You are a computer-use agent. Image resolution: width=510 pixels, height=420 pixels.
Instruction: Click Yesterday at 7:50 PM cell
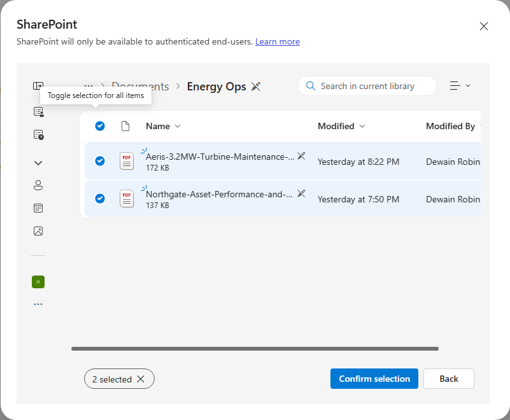358,199
